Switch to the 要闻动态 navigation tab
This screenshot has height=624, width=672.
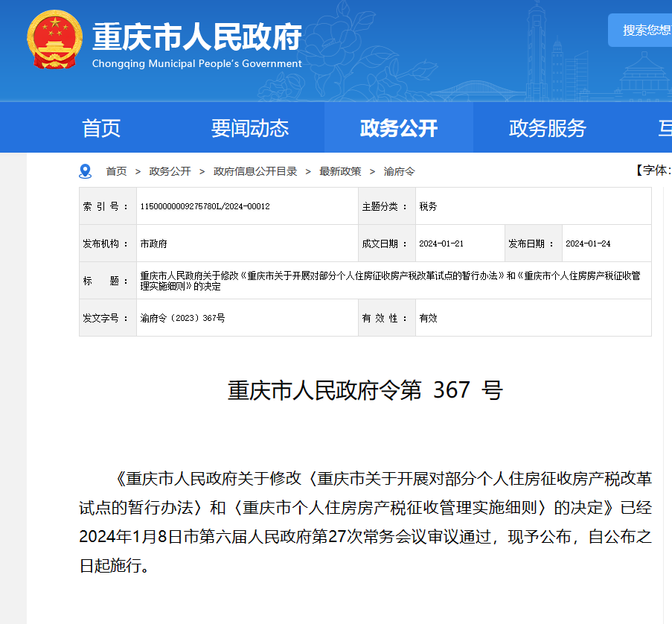pyautogui.click(x=249, y=128)
